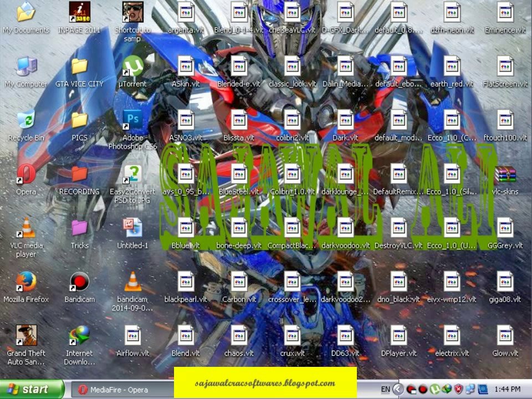Select the electrix.vlt file
This screenshot has width=532, height=399.
click(x=452, y=335)
